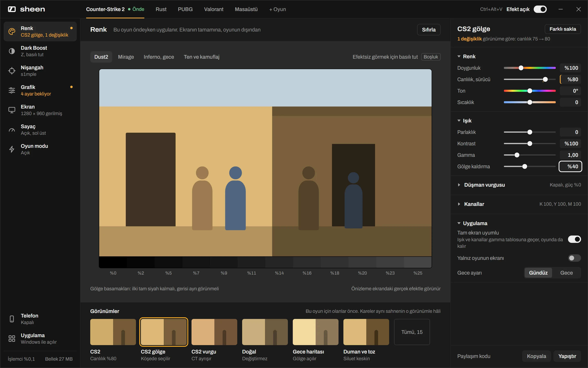Click the İşlemci %0,1 status text

[x=21, y=359]
